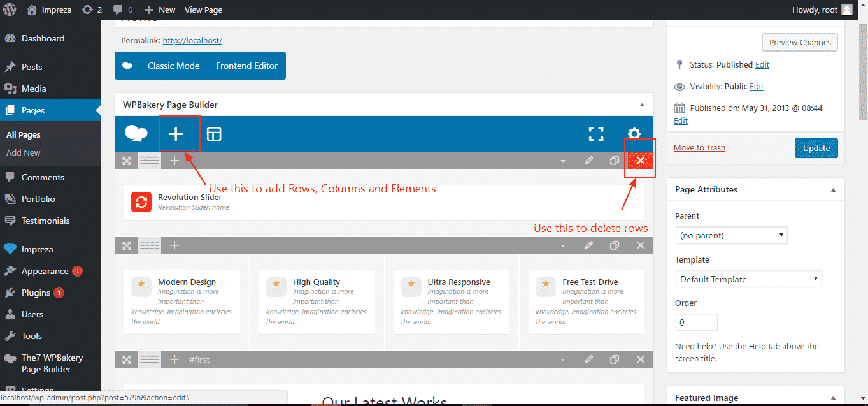Open the Howdy, root account menu

coord(822,10)
